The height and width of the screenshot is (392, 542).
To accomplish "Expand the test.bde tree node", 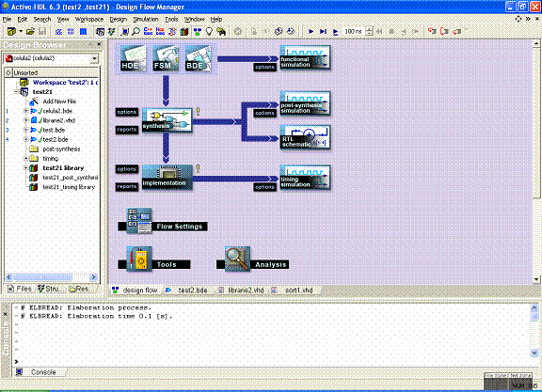I will pyautogui.click(x=26, y=130).
